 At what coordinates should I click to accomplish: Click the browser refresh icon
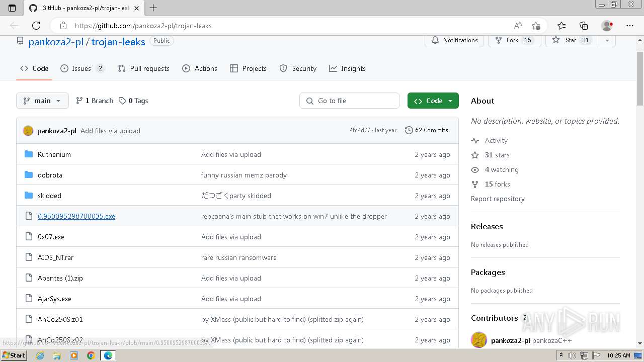[x=36, y=26]
